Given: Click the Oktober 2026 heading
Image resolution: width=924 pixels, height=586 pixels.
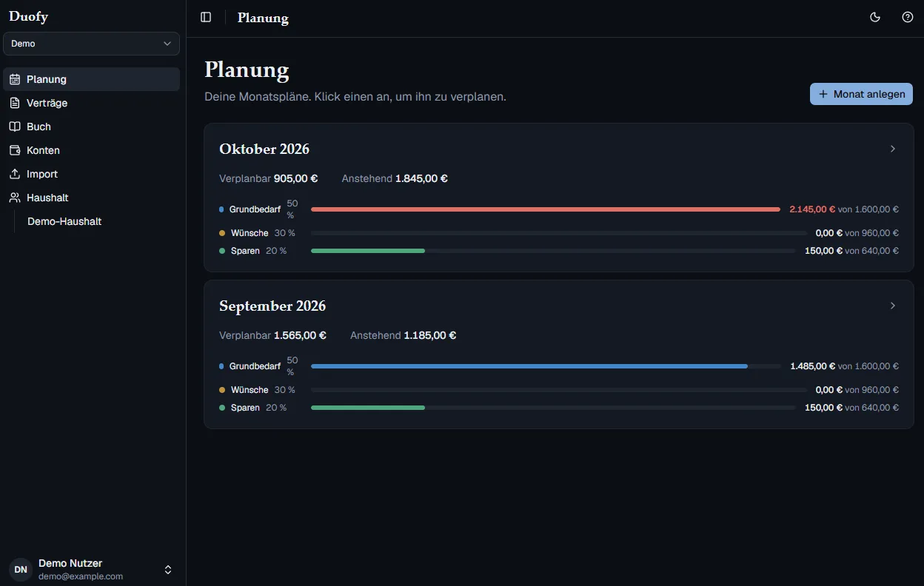Looking at the screenshot, I should (264, 149).
